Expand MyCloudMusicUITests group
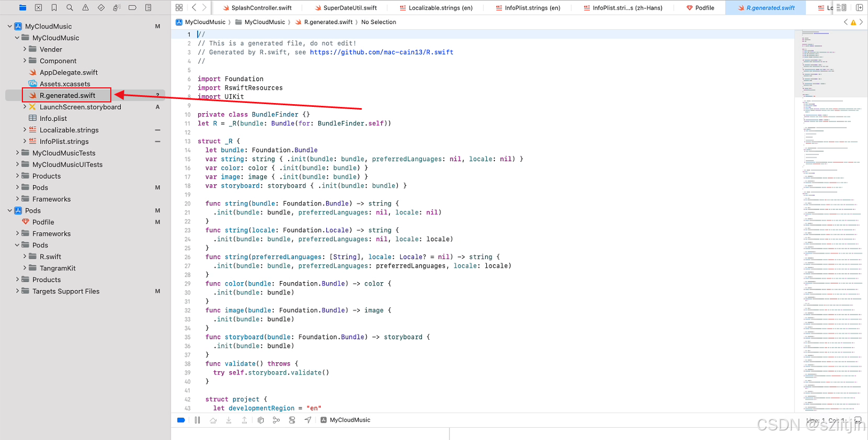The image size is (868, 440). point(17,165)
